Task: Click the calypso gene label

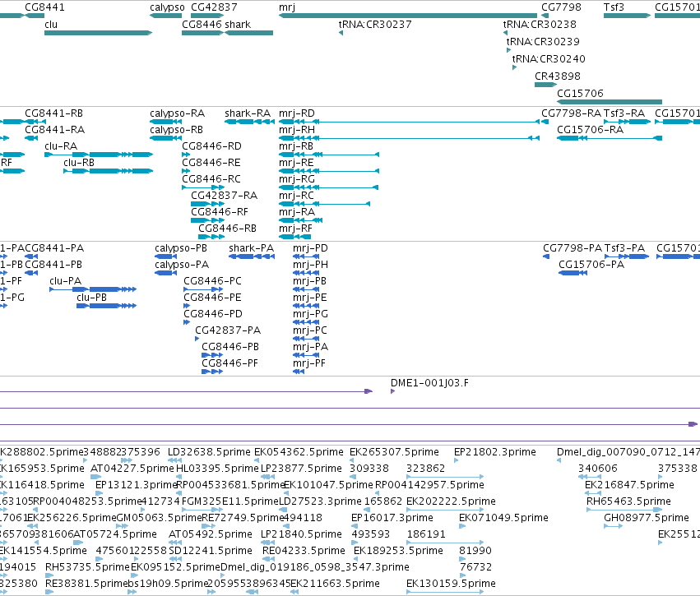Action: 168,7
